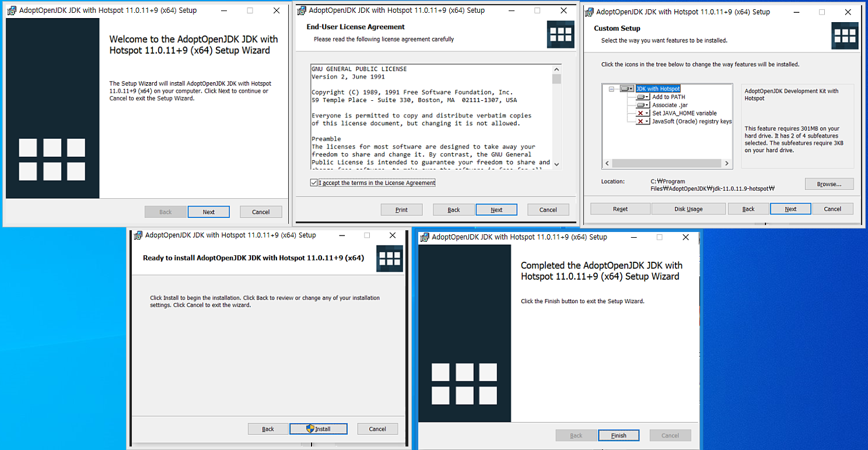Click the 'GNU GENERAL PUBLIC LICENSE' heading text

point(359,69)
